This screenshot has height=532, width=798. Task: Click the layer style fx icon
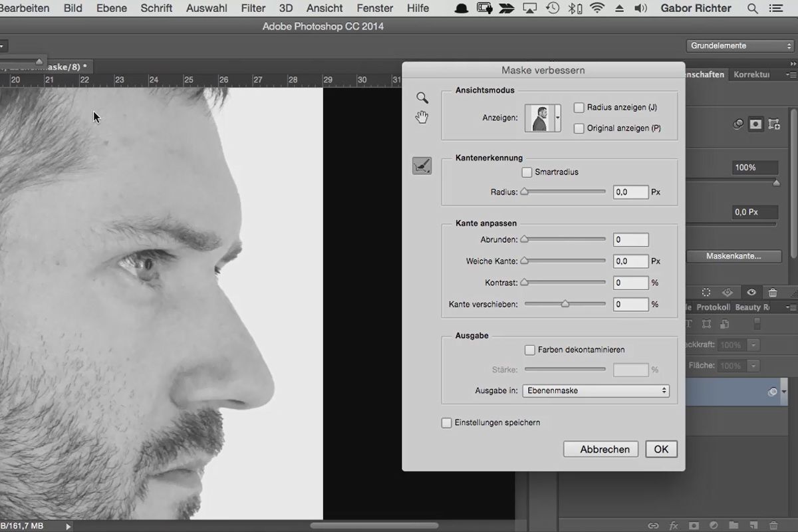point(674,525)
